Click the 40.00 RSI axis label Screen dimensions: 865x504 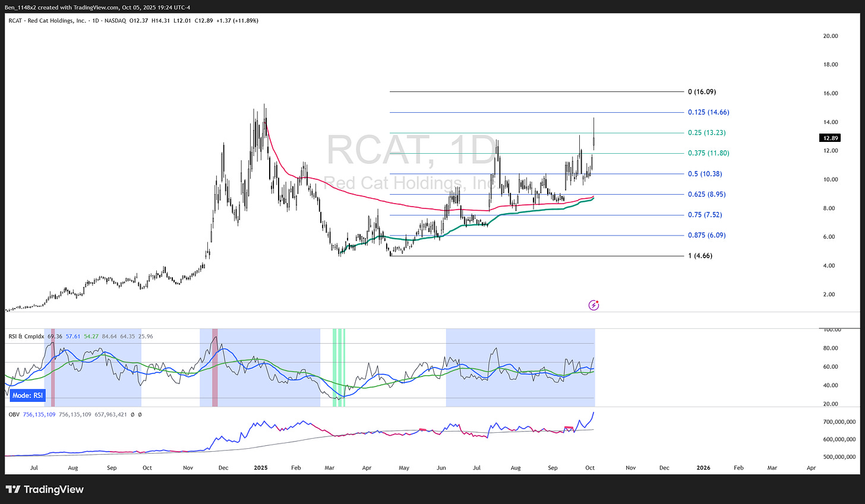tap(830, 385)
